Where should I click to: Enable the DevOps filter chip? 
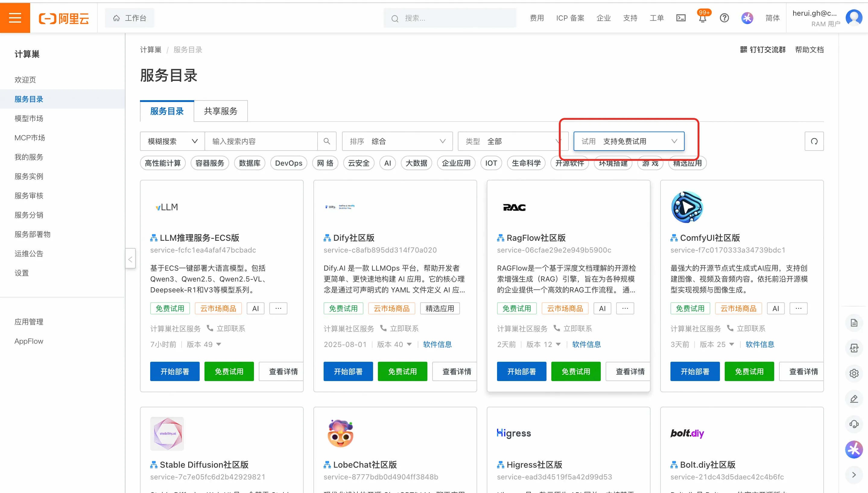pos(289,163)
